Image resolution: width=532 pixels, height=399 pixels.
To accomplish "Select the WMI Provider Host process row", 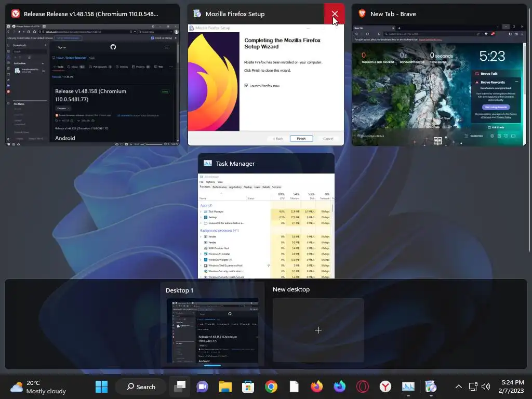I will click(x=264, y=248).
